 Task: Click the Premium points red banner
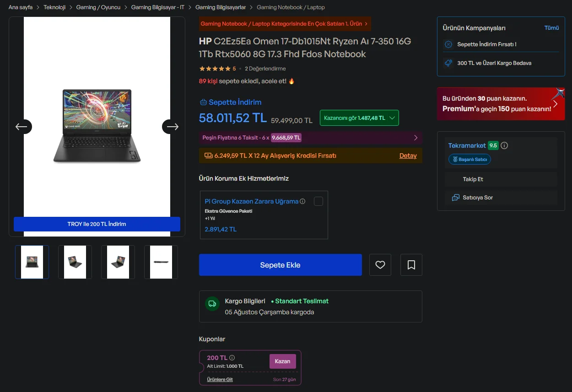click(x=501, y=104)
